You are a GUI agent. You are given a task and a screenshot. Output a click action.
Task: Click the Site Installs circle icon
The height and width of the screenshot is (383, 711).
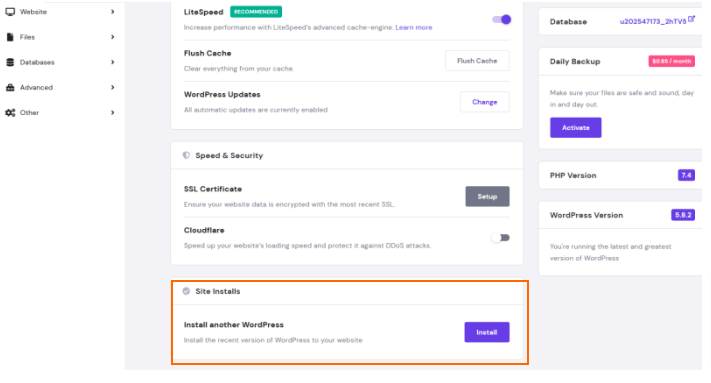[186, 291]
